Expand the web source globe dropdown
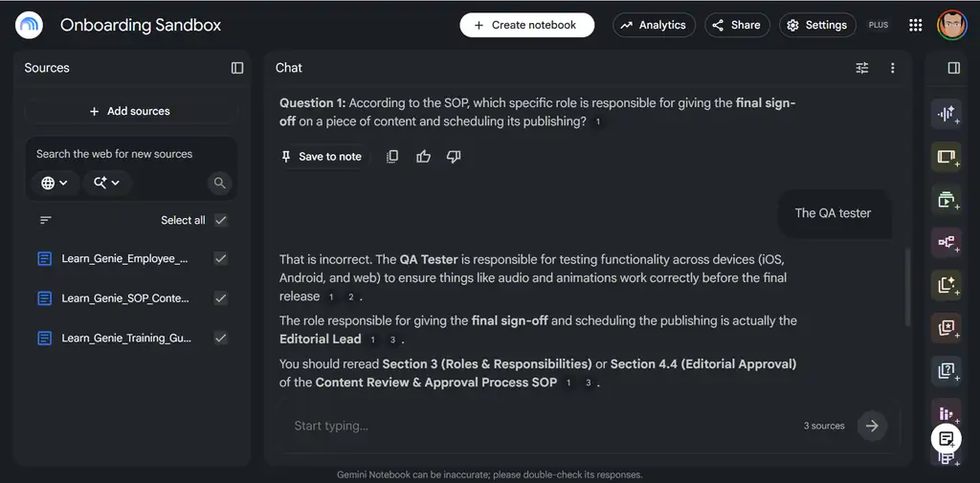 55,183
